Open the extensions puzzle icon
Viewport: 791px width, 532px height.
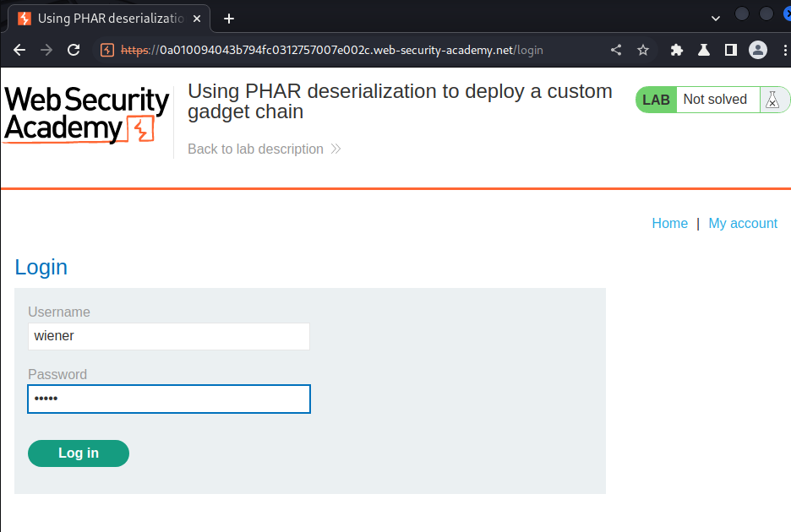click(676, 50)
